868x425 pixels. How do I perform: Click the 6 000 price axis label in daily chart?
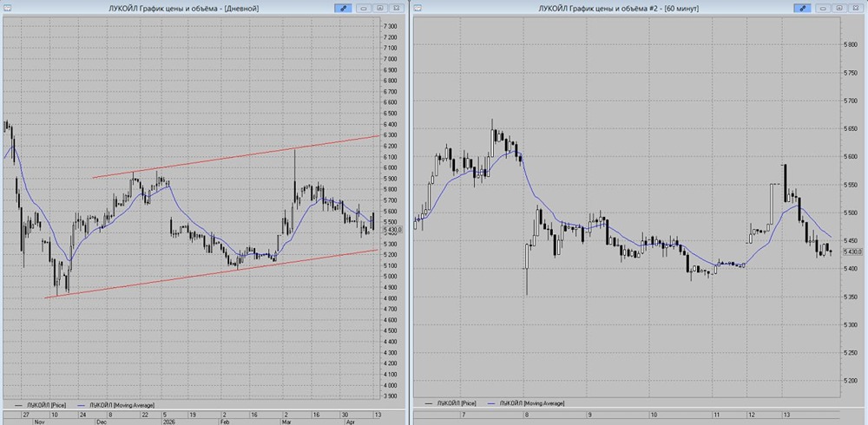(391, 167)
